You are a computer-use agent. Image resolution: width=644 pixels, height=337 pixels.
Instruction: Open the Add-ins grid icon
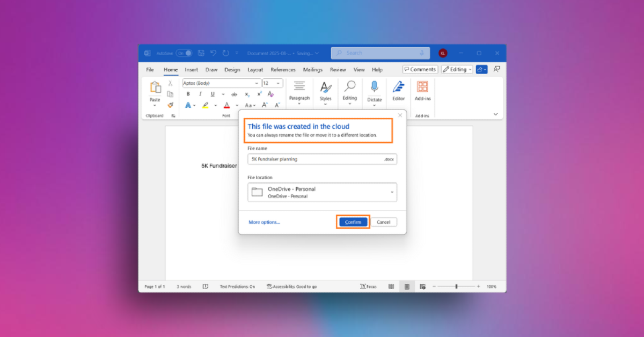422,87
